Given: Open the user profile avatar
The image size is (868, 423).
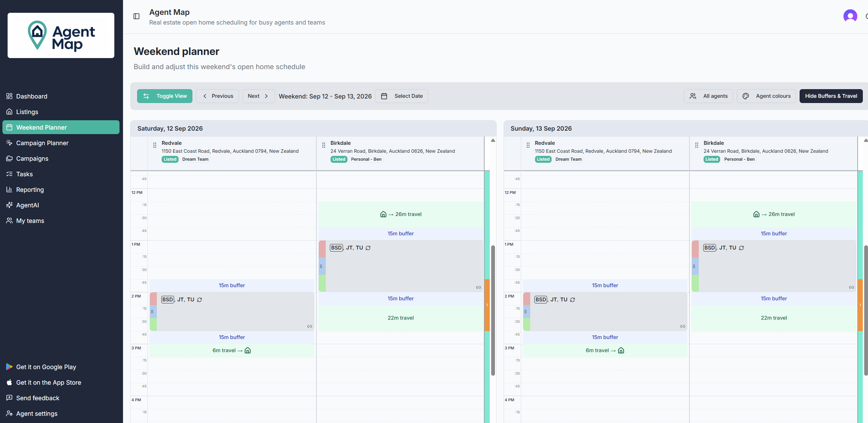Looking at the screenshot, I should pyautogui.click(x=850, y=16).
